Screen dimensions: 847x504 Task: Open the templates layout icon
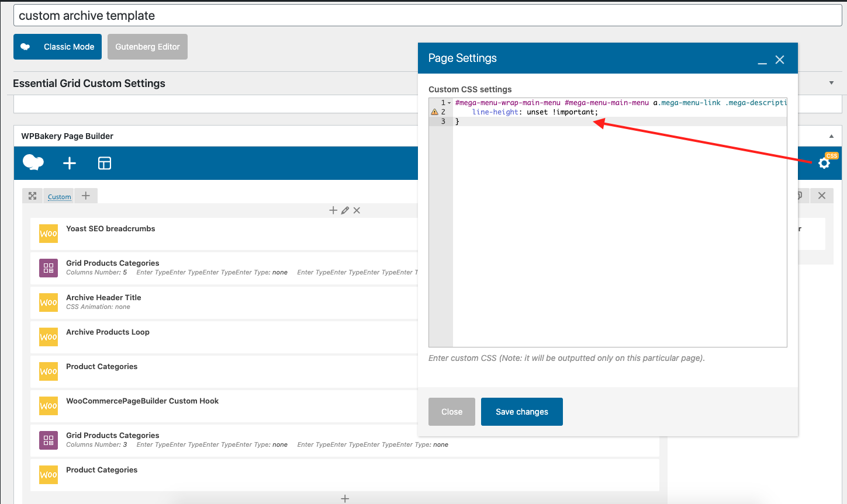(x=105, y=163)
